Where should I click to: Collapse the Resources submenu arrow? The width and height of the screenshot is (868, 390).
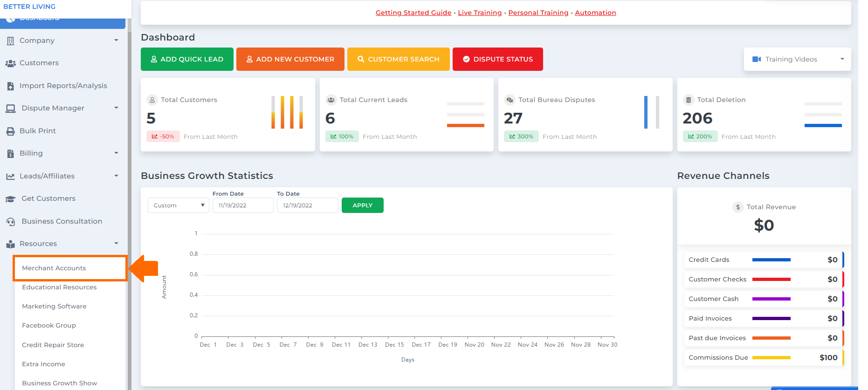116,244
